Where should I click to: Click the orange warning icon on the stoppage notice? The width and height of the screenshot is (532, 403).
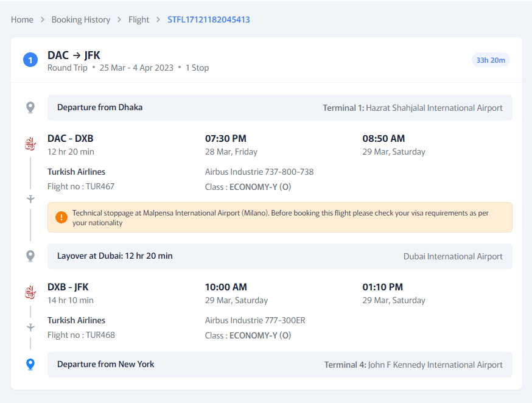pos(61,217)
